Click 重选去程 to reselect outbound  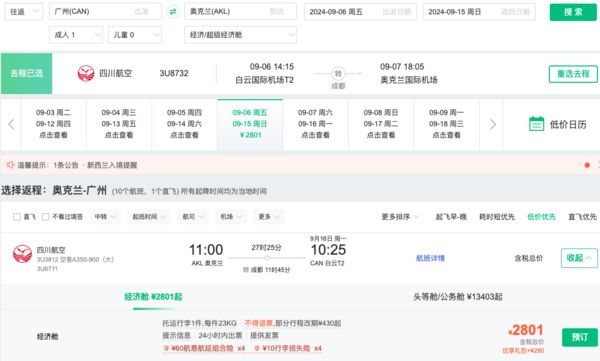(x=573, y=74)
